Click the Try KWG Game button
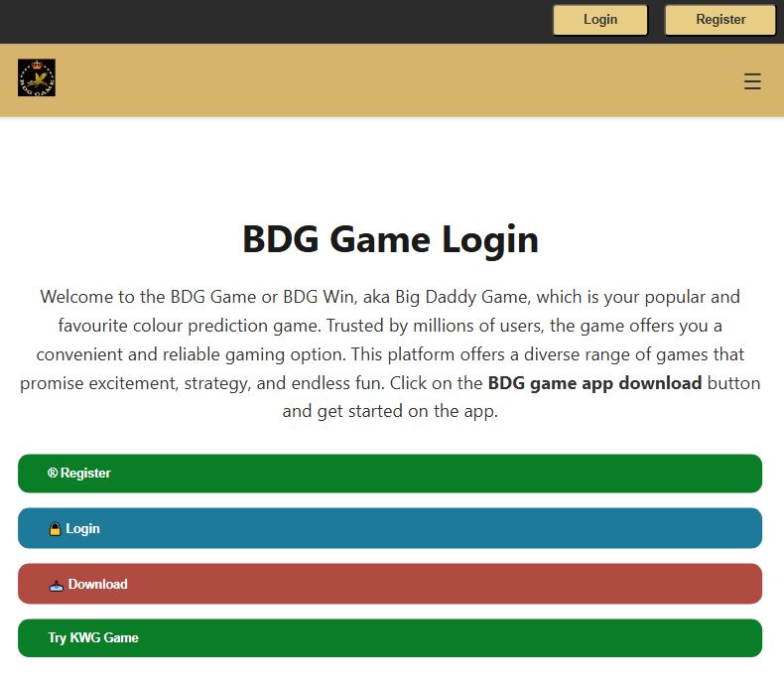Screen dimensions: 784x688 point(390,637)
